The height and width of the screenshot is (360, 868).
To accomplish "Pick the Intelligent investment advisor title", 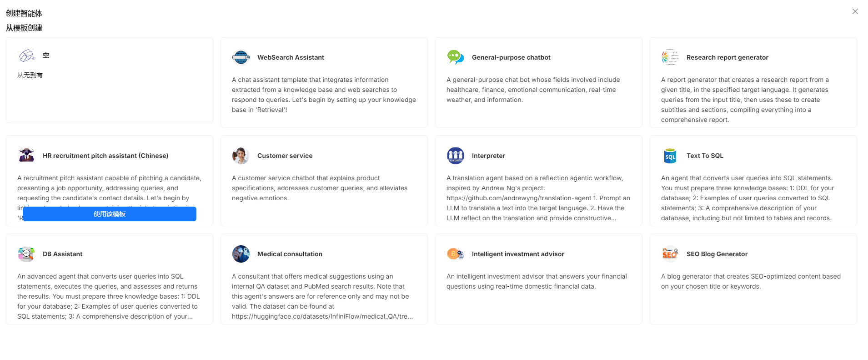I will tap(518, 254).
